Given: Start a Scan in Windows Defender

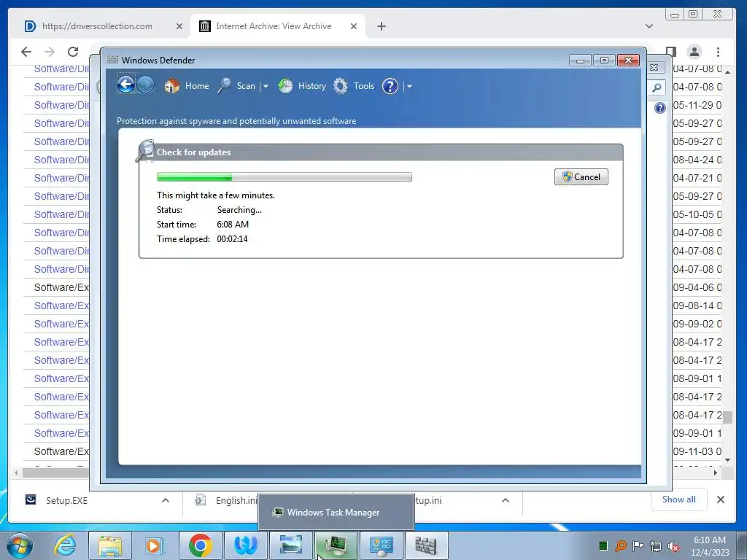Looking at the screenshot, I should pos(237,86).
